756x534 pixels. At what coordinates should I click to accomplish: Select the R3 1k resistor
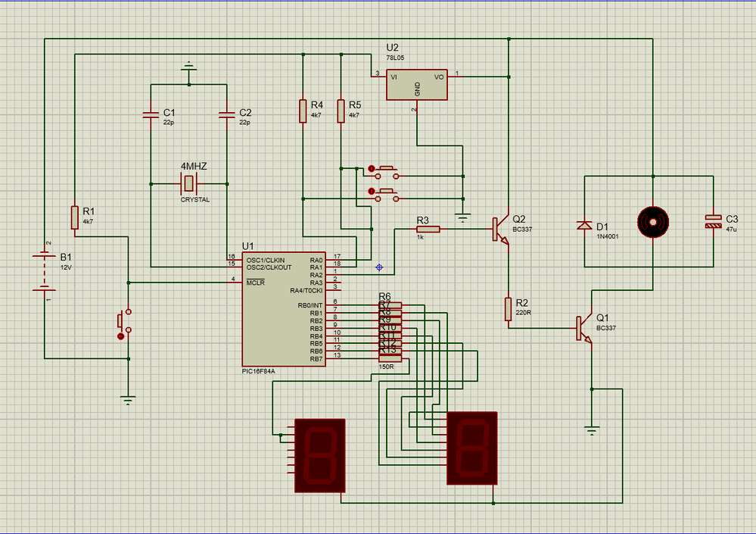point(428,229)
